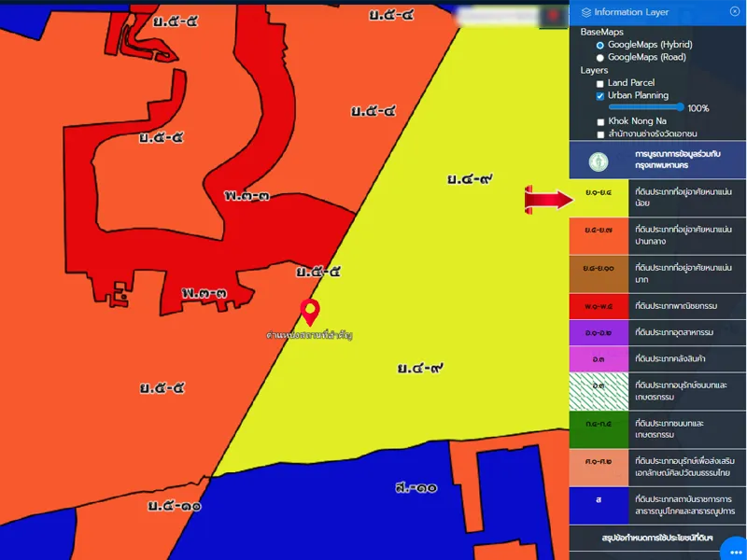This screenshot has height=560, width=747.
Task: Click the yellow low-density residential legend swatch
Action: [x=599, y=198]
